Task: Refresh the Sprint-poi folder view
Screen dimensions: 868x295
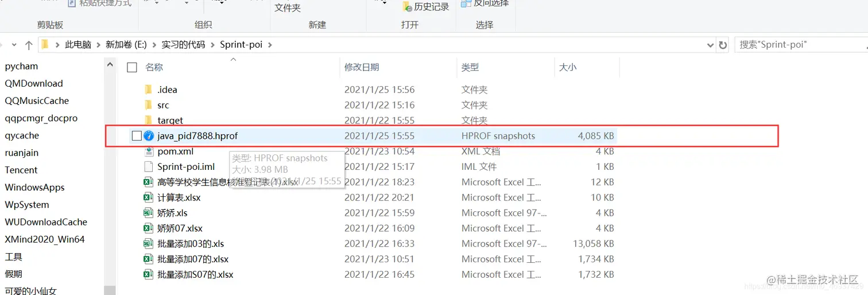Action: pos(723,45)
